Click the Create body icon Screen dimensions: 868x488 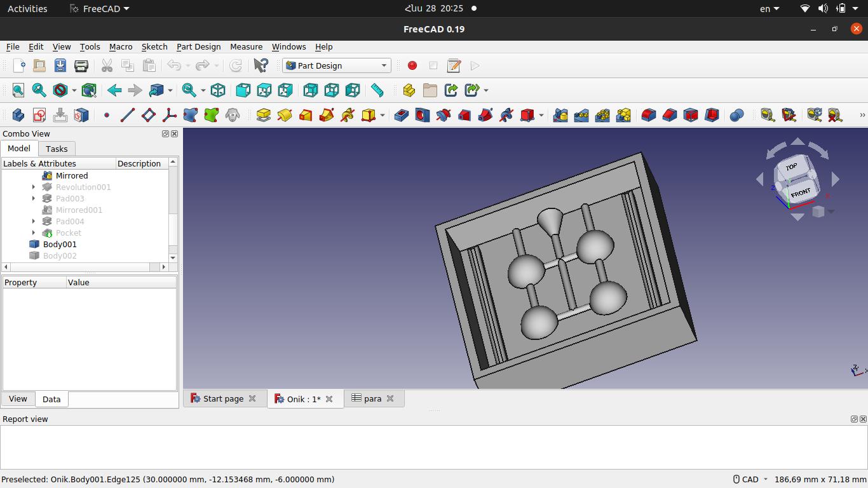coord(18,115)
